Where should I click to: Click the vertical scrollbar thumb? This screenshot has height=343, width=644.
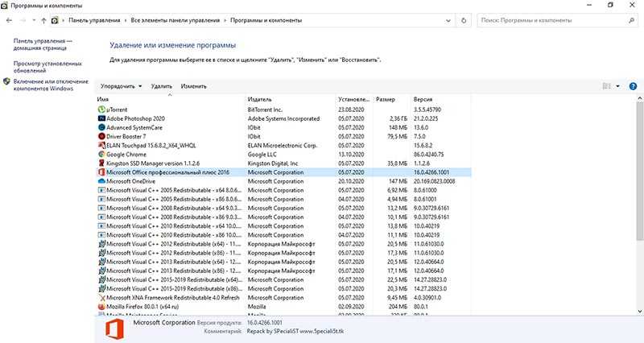point(640,170)
